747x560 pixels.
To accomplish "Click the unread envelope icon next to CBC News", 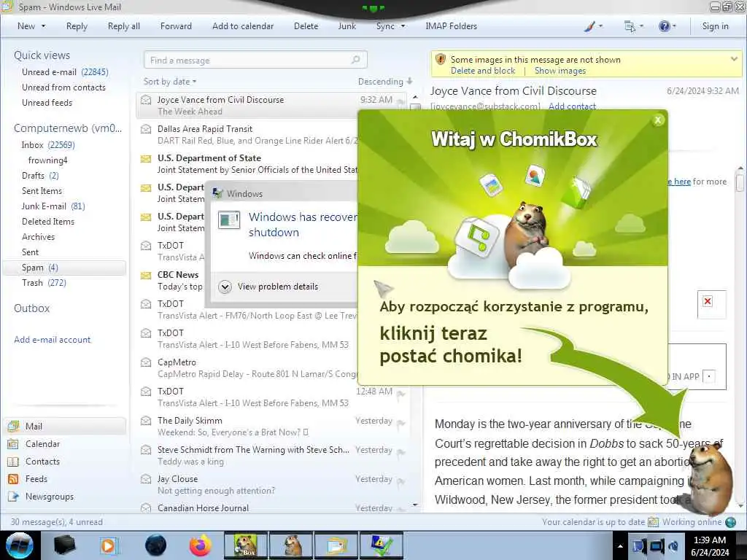I will pos(146,275).
